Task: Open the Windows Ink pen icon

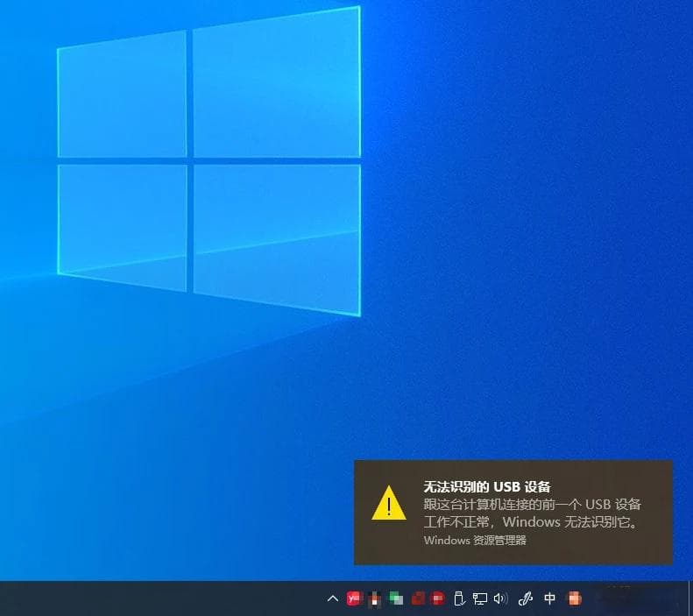Action: (x=526, y=598)
